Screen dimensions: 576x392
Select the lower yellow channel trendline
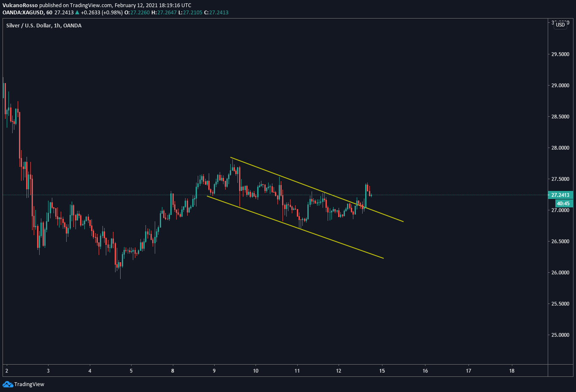pos(295,227)
